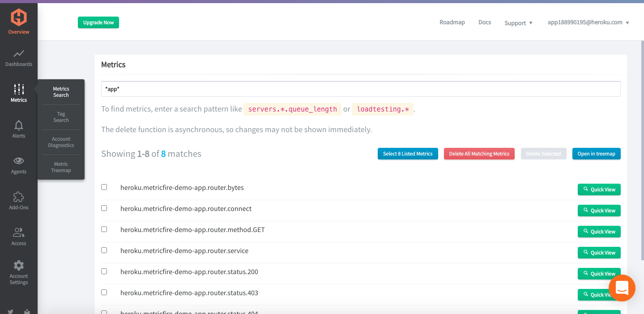Open the Docs link

point(485,22)
